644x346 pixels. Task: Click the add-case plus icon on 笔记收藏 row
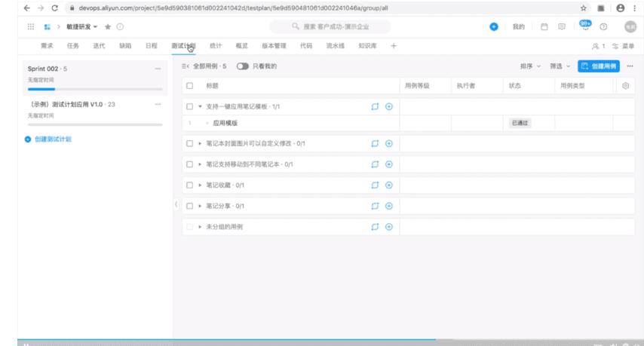(x=389, y=185)
